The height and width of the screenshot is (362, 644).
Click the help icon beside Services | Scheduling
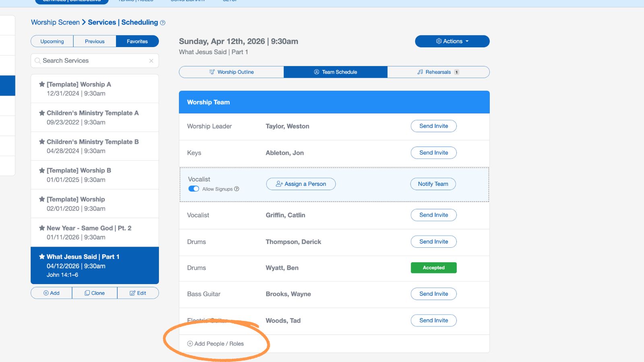coord(162,23)
